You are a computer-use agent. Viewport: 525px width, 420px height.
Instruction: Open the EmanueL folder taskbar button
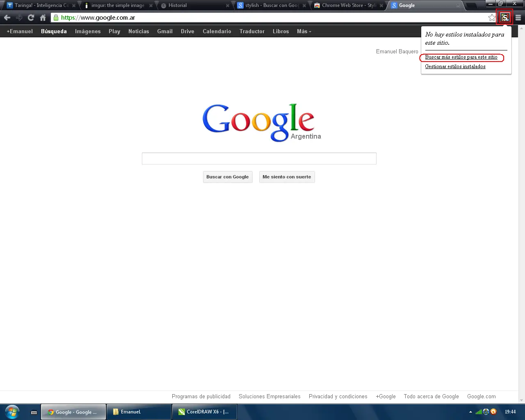click(139, 412)
